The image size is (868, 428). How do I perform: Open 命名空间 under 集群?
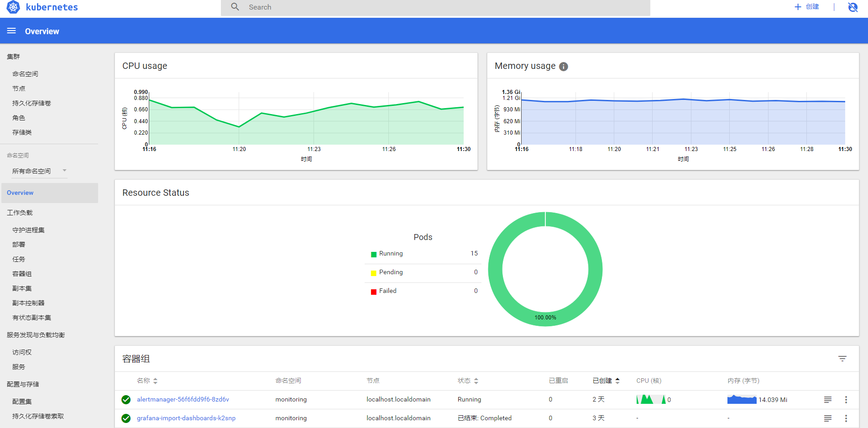pos(25,74)
